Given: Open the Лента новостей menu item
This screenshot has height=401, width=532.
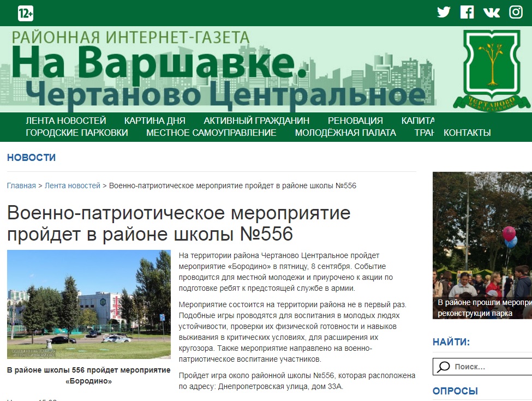Looking at the screenshot, I should (x=65, y=121).
